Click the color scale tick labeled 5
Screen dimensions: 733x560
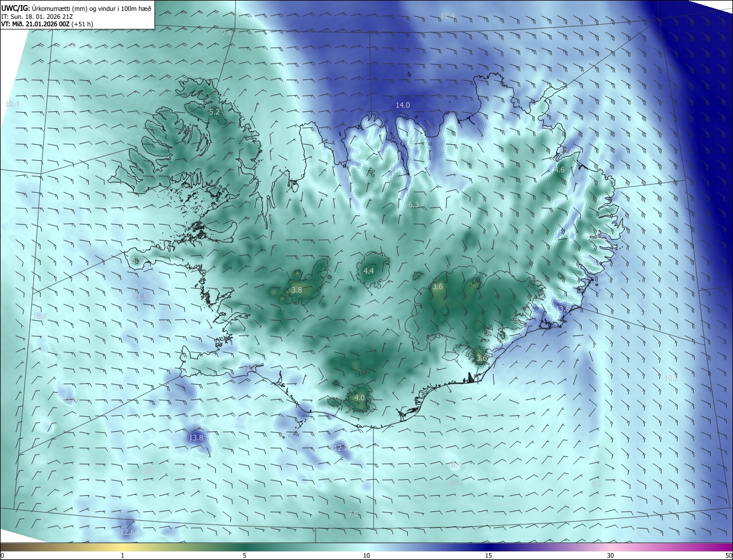tap(245, 555)
